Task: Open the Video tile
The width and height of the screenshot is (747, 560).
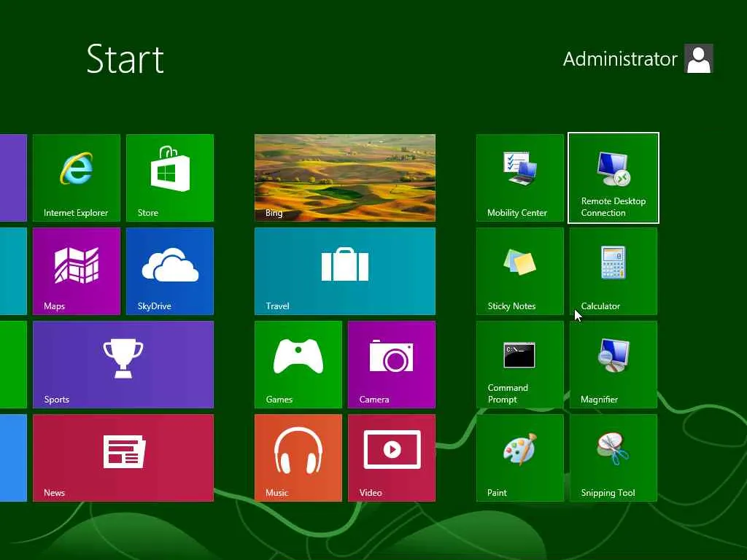Action: tap(392, 458)
